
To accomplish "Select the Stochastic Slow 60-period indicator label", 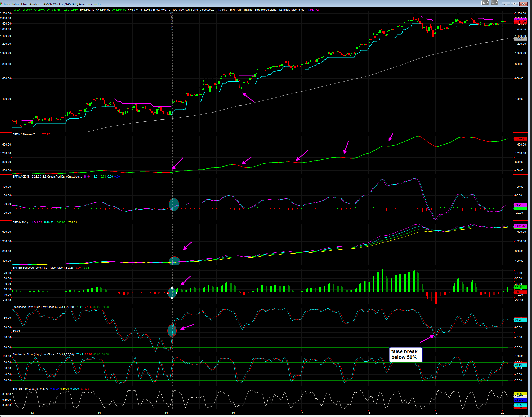I will [43, 307].
